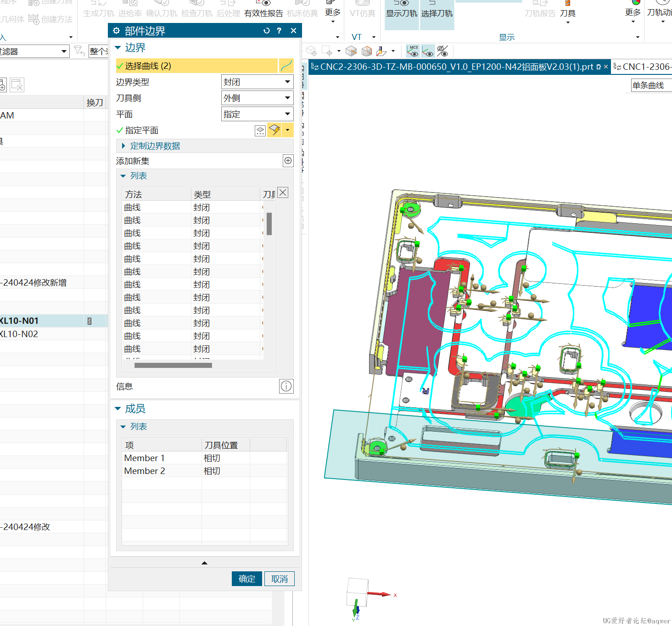Screen dimensions: 672x626
Task: Click the hide-all display icon with crossed eye
Action: point(442,51)
